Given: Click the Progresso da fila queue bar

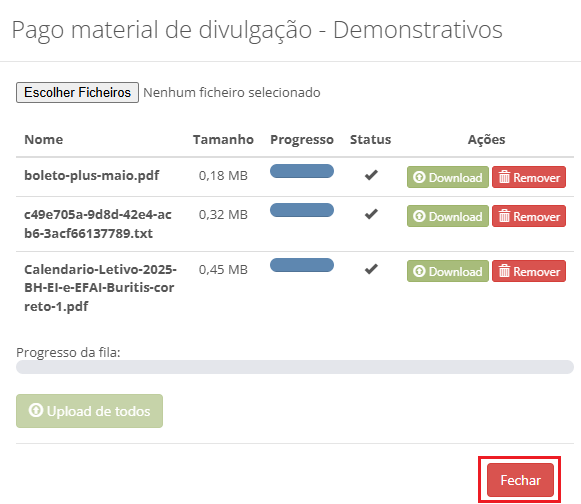Looking at the screenshot, I should [295, 367].
